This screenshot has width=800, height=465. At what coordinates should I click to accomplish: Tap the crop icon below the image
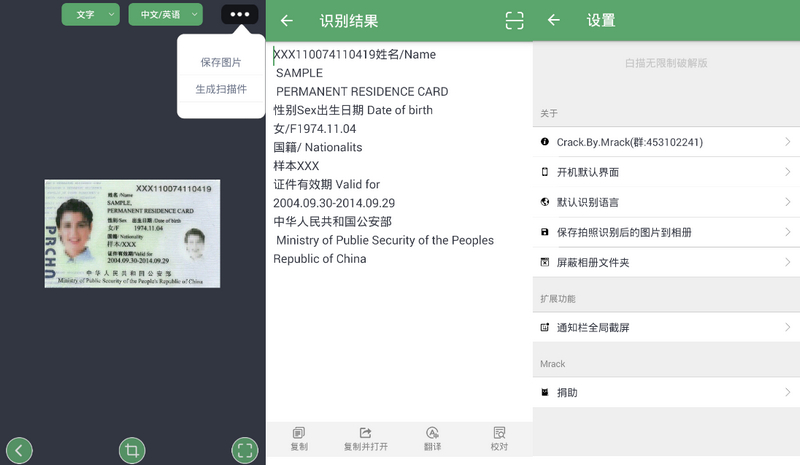tap(131, 450)
